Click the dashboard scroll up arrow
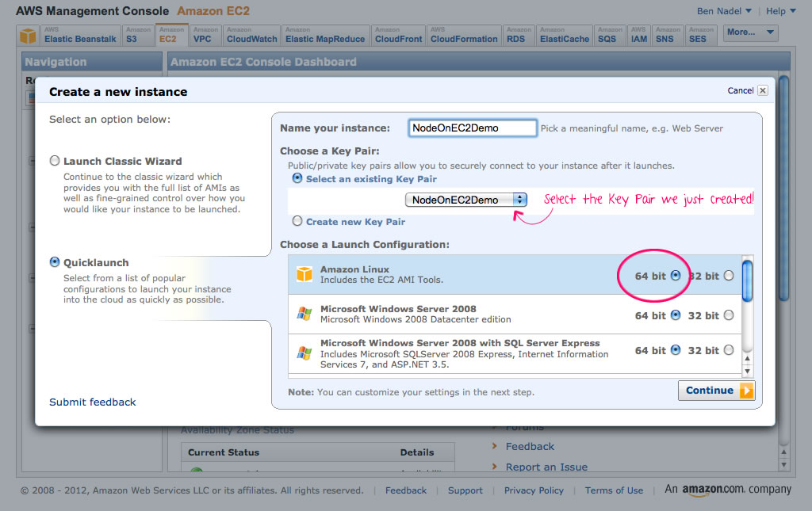The width and height of the screenshot is (812, 511). point(783,452)
